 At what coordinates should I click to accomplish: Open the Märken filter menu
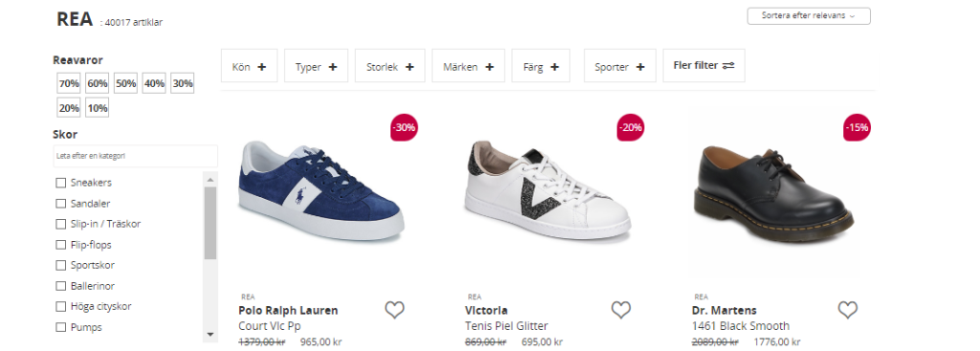click(x=469, y=66)
